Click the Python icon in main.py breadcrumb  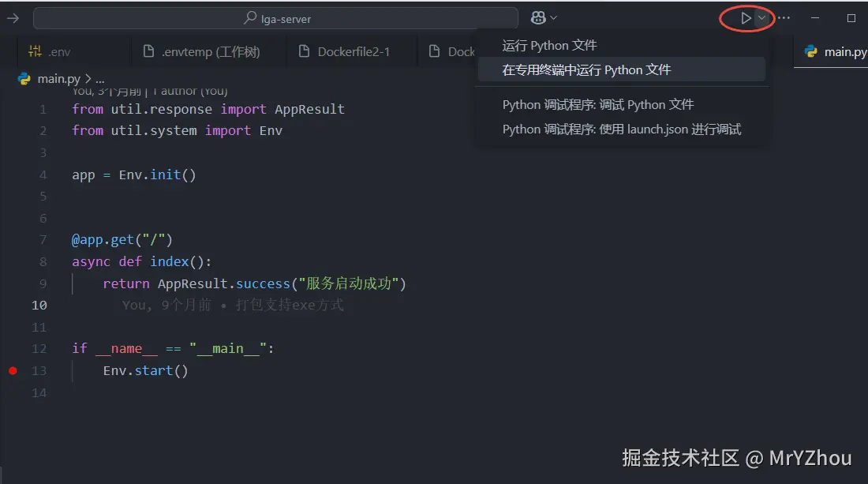24,78
